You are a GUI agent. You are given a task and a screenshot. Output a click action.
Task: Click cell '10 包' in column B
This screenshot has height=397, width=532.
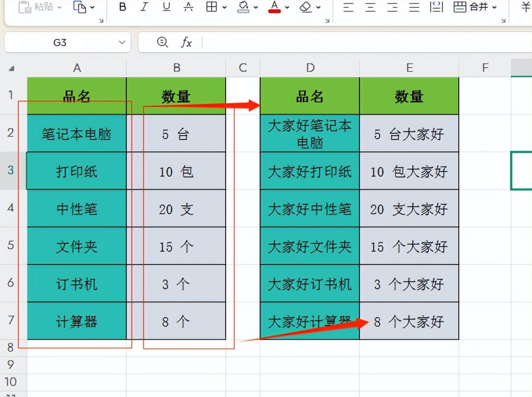pos(176,171)
